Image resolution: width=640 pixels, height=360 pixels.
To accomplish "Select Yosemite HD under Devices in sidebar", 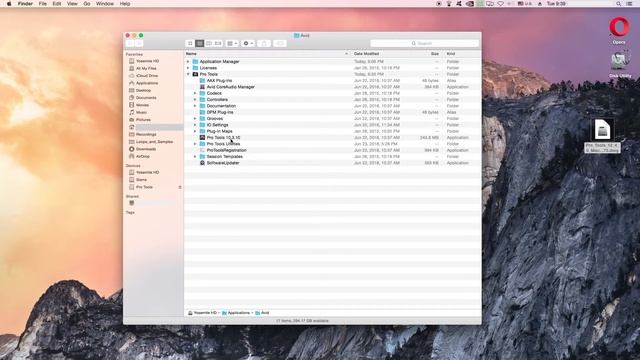I will pyautogui.click(x=147, y=173).
